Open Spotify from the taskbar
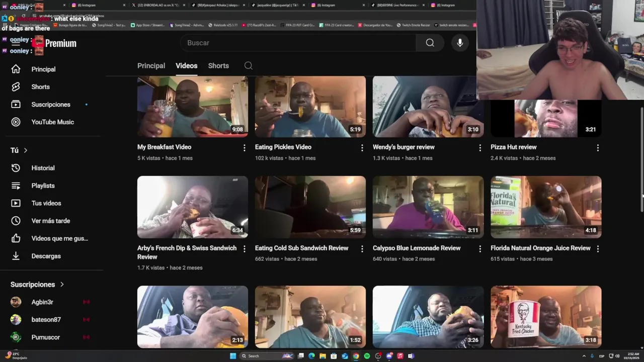 367,356
